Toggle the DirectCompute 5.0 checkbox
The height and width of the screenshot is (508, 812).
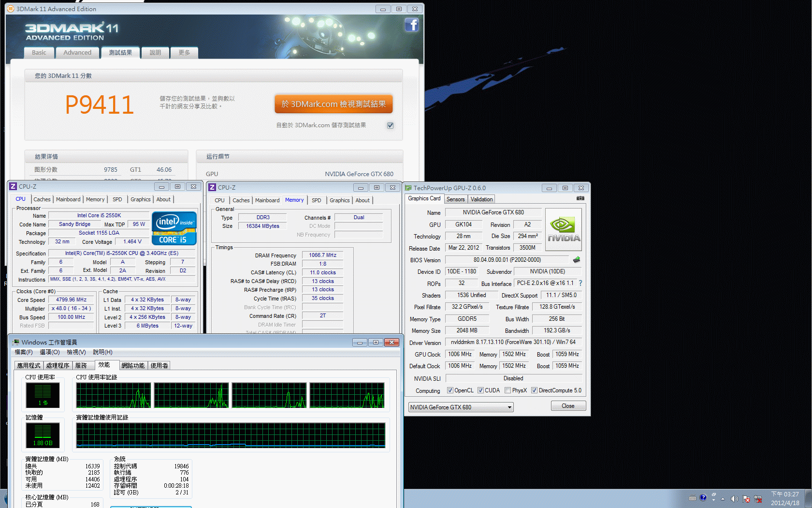click(x=534, y=390)
